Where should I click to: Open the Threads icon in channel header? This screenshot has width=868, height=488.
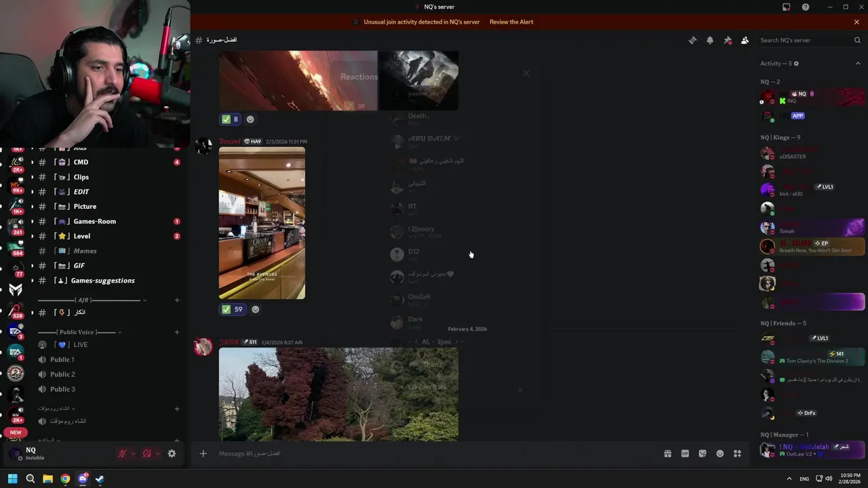click(x=692, y=40)
